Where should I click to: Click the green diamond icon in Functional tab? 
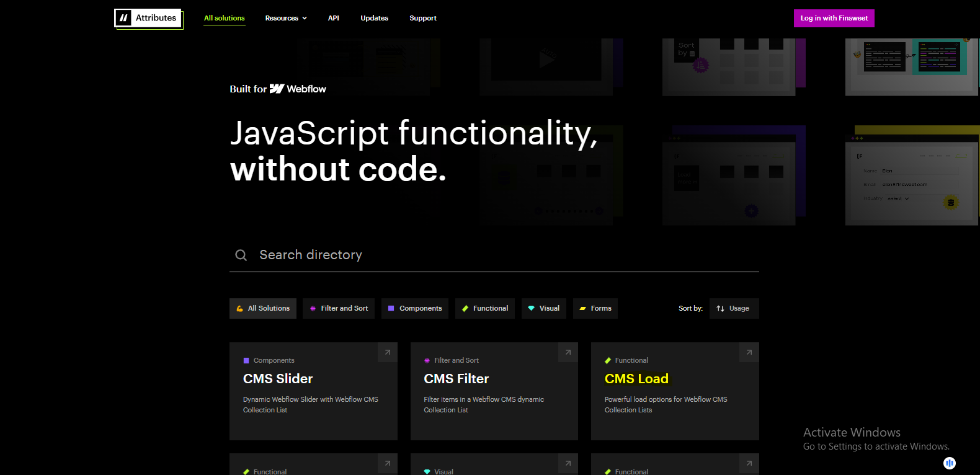coord(465,308)
